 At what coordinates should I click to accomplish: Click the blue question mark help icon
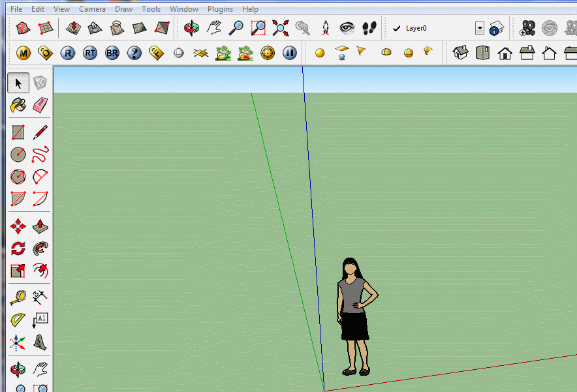point(134,53)
